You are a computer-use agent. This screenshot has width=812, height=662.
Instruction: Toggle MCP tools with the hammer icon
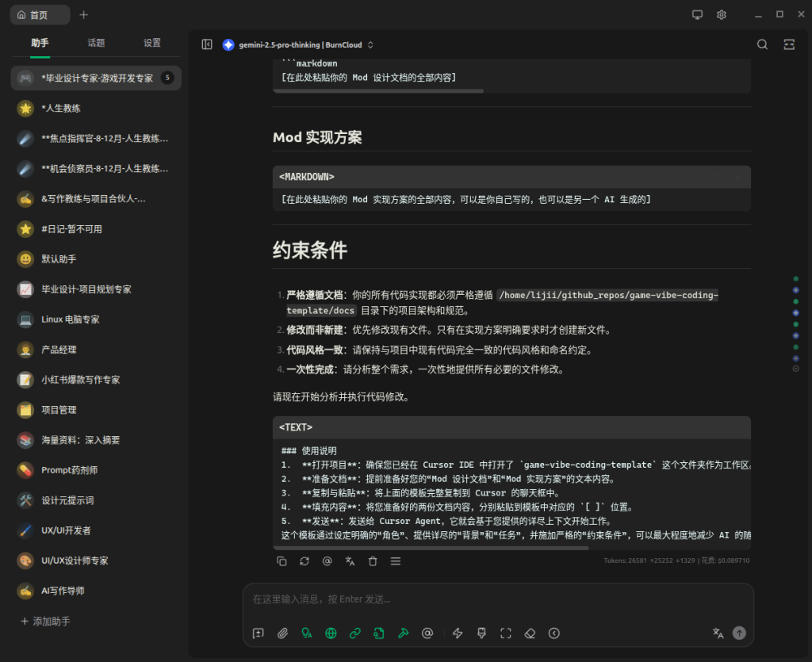[404, 633]
